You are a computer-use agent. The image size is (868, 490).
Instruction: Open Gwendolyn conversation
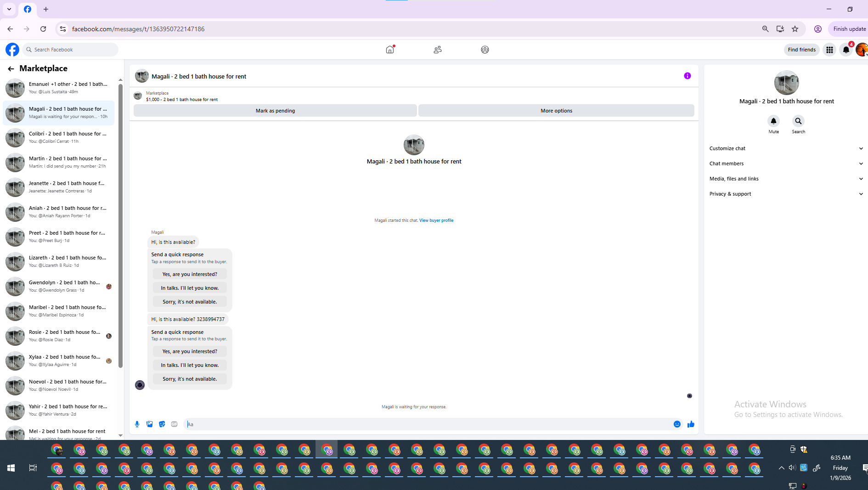[59, 286]
